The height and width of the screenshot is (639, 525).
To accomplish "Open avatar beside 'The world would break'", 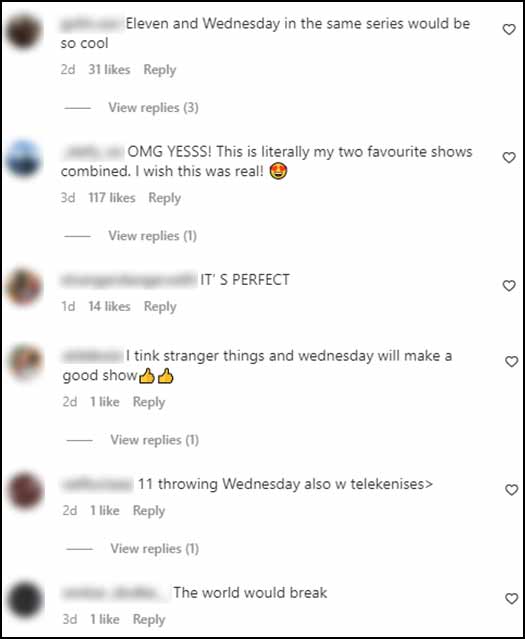I will pyautogui.click(x=25, y=600).
